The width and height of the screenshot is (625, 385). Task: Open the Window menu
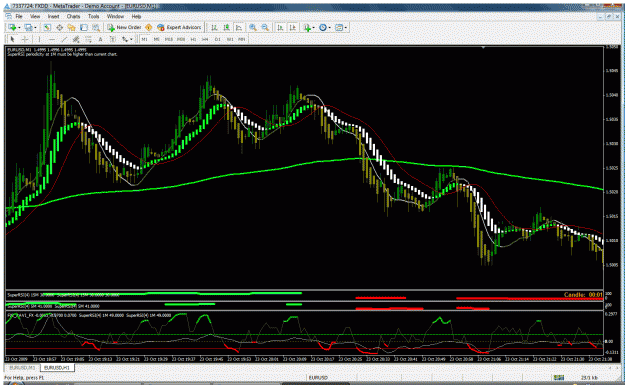pyautogui.click(x=115, y=16)
